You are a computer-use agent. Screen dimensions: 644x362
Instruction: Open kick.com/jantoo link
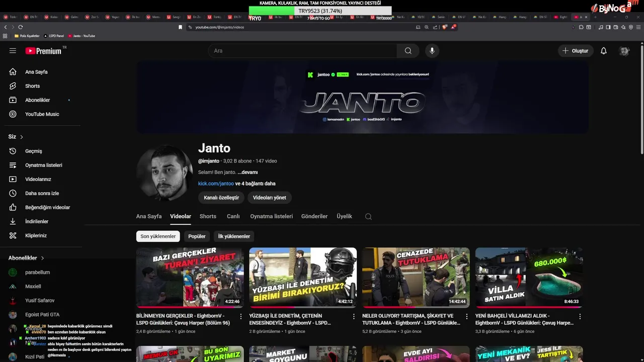(x=216, y=184)
